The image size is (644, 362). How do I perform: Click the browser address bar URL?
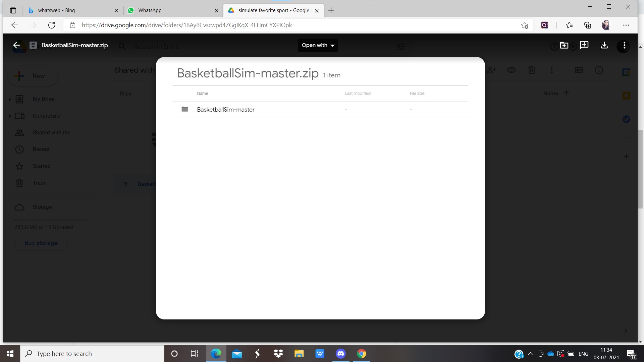click(x=186, y=25)
